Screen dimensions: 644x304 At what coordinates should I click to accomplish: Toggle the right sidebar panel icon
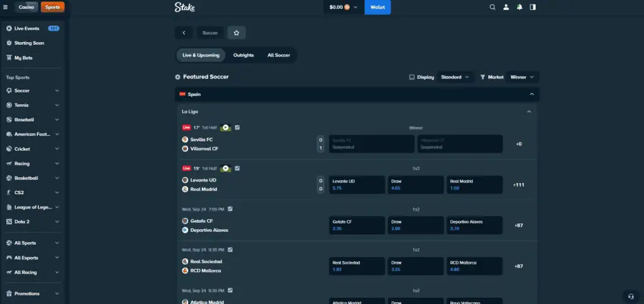tap(533, 8)
